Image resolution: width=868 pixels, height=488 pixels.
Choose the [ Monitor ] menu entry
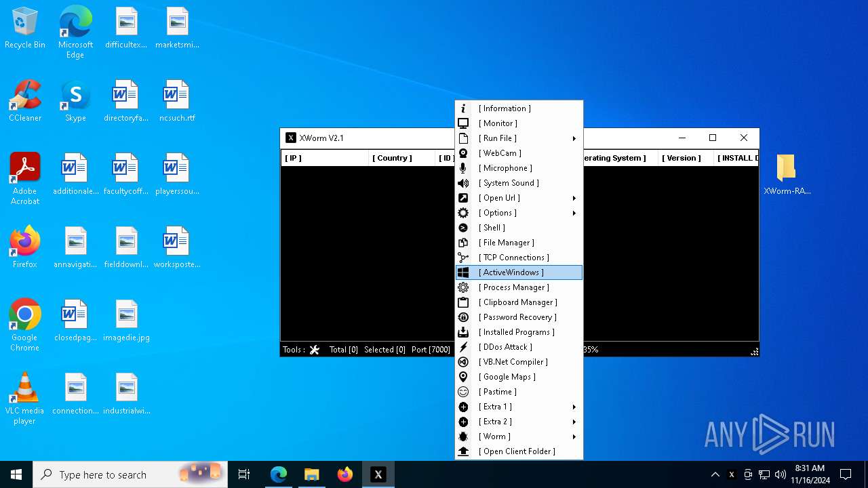[519, 123]
